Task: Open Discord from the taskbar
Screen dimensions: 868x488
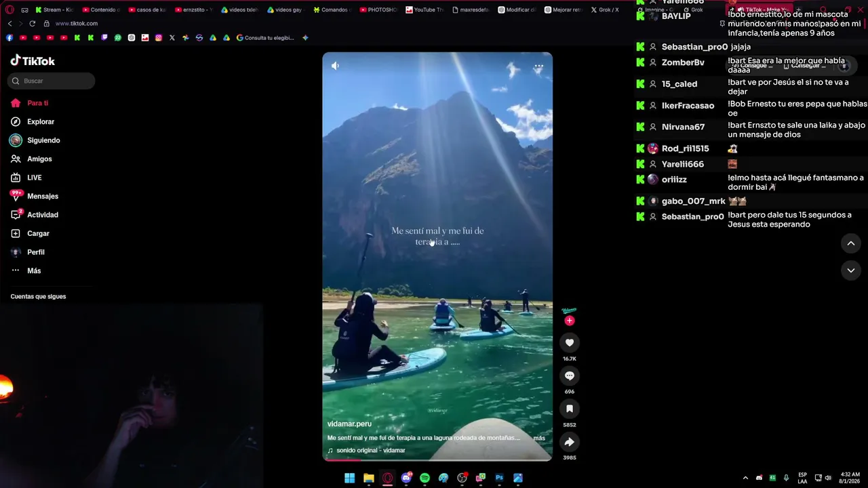Action: (x=406, y=478)
